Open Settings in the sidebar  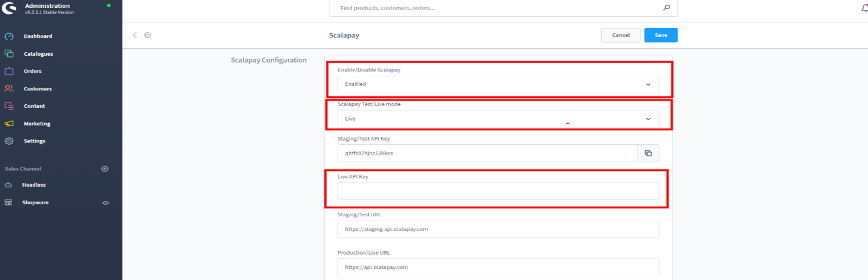coord(35,141)
